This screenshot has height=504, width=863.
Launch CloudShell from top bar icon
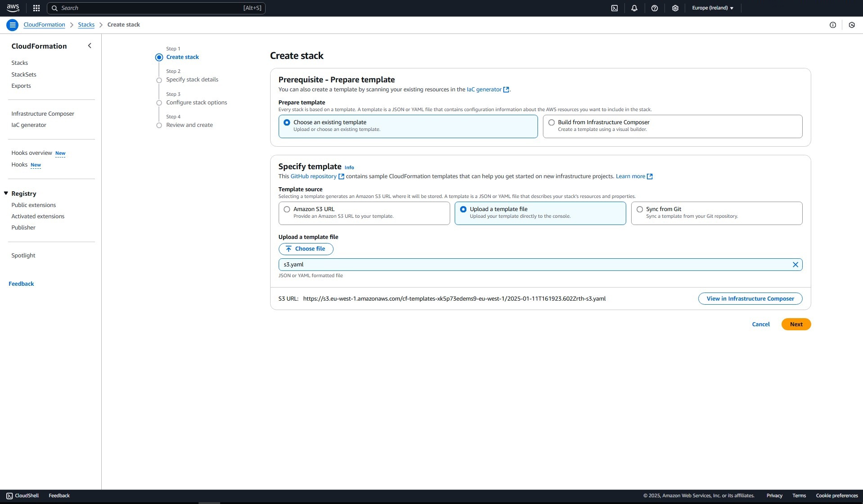(x=614, y=8)
